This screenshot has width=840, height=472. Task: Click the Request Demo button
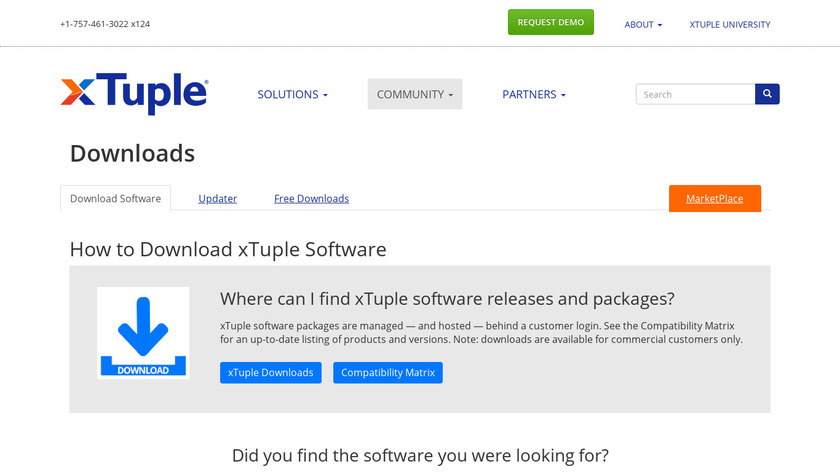coord(551,22)
